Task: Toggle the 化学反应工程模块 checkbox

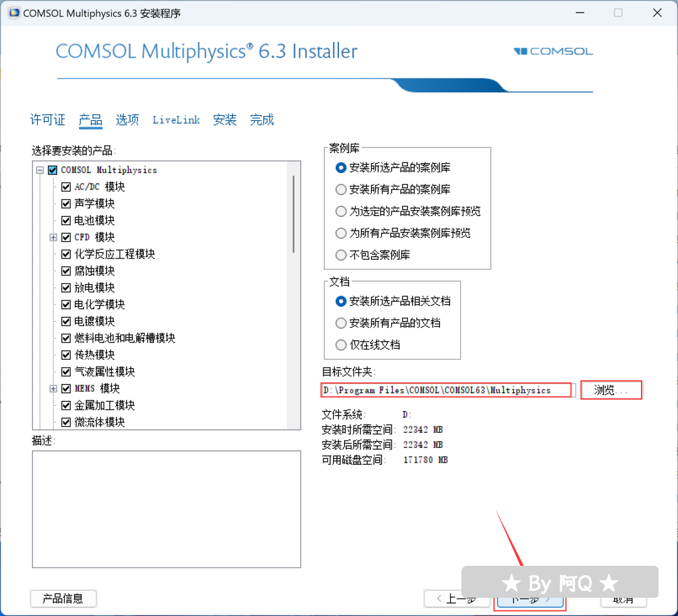Action: tap(66, 255)
